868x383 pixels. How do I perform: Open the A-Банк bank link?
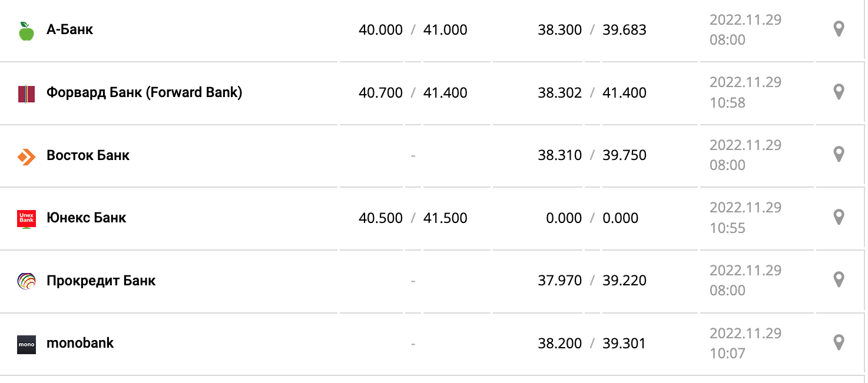pos(69,29)
